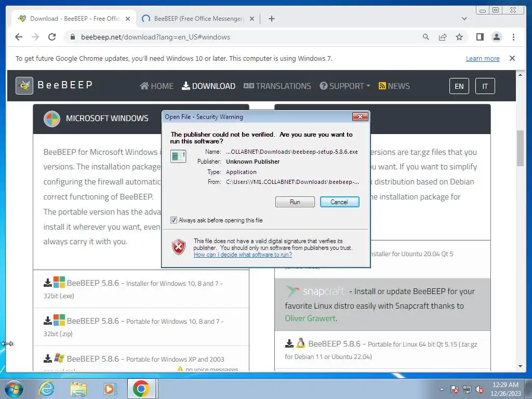Viewport: 532px width, 399px height.
Task: Open DOWNLOAD in site navigation
Action: click(208, 86)
